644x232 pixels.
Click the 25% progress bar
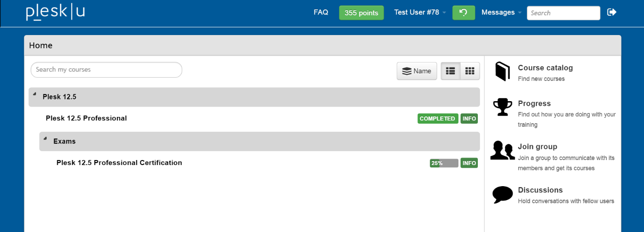444,163
